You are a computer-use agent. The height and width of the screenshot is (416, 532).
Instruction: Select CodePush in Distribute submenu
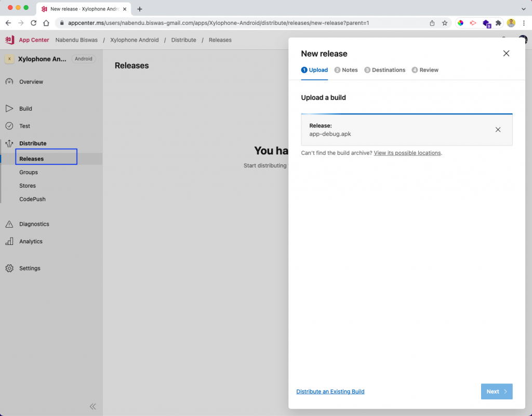[x=32, y=199]
